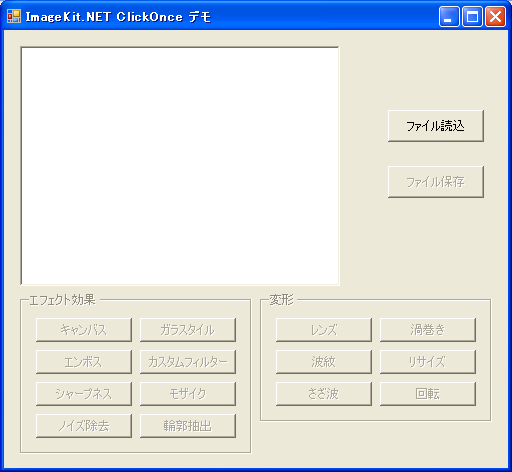
Task: Select the 波紋 transform button
Action: click(324, 362)
